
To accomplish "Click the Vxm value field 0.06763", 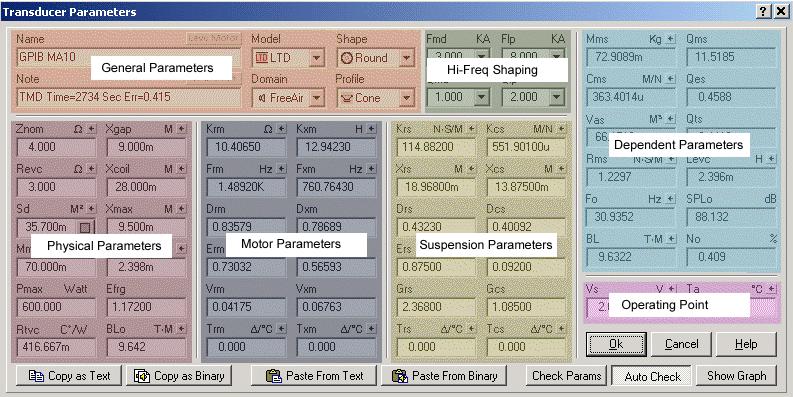I will coord(336,307).
